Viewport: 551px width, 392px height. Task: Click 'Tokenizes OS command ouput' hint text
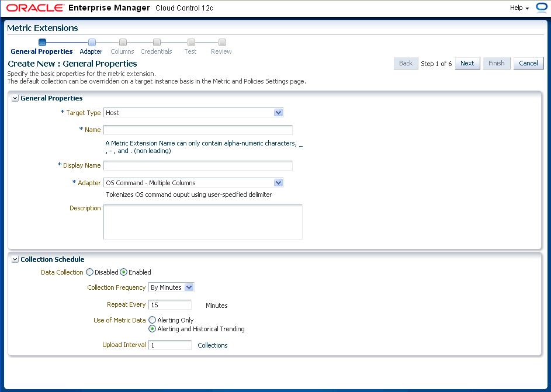189,195
